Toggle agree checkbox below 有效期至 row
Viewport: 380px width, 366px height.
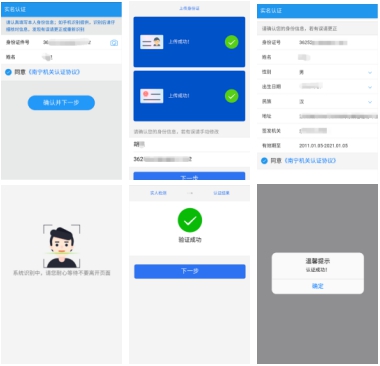tap(264, 161)
